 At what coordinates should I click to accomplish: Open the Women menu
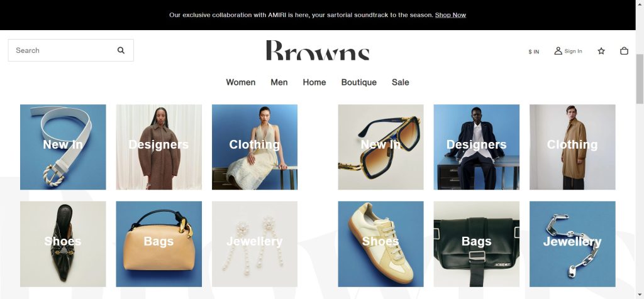(x=241, y=82)
